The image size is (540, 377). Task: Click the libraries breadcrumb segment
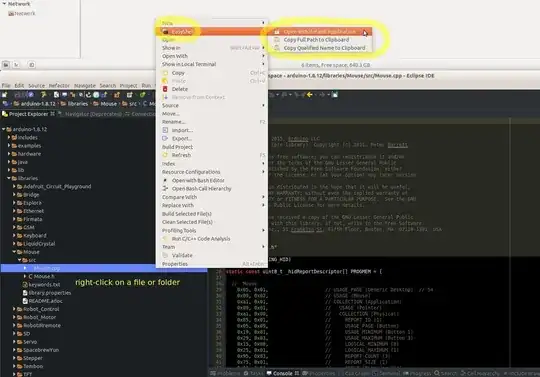coord(74,104)
